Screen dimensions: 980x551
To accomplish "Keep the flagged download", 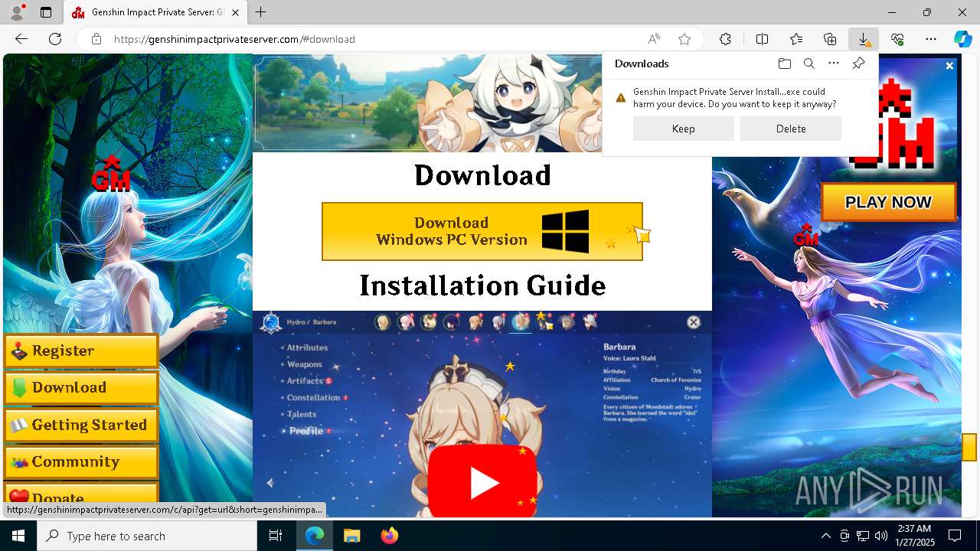I will (684, 129).
